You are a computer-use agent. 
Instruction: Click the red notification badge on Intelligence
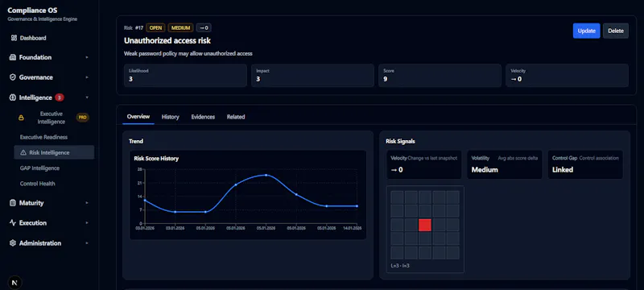59,97
